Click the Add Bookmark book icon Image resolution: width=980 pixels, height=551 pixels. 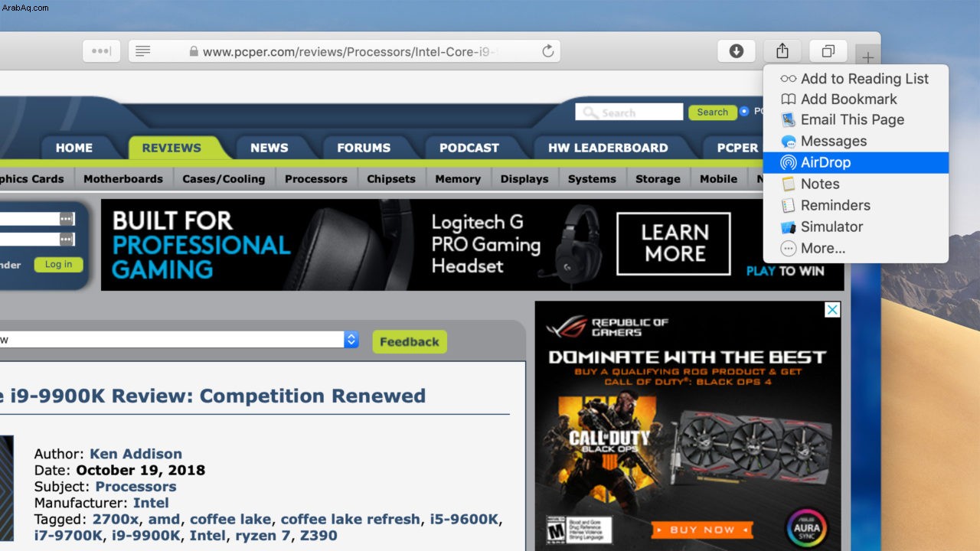(x=789, y=99)
